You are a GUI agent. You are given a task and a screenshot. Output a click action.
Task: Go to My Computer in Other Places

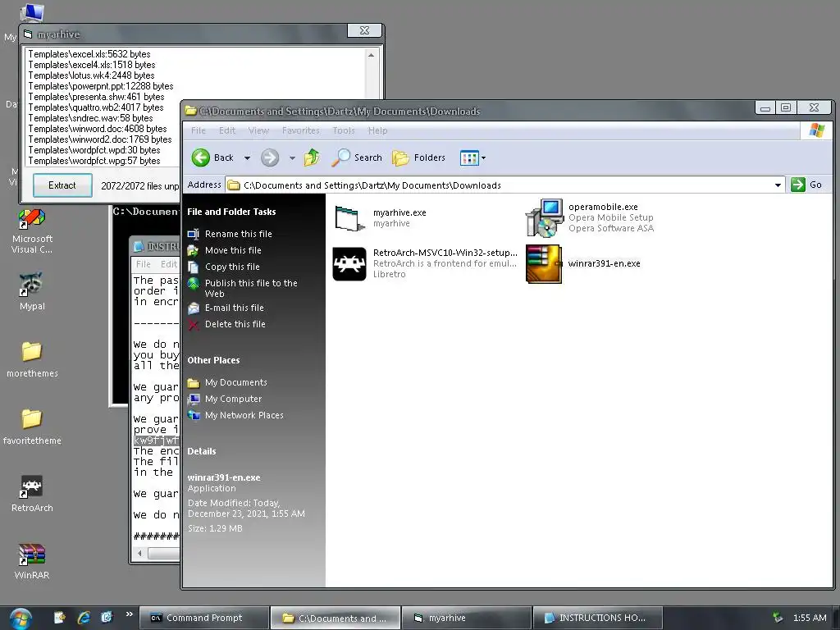(x=233, y=399)
